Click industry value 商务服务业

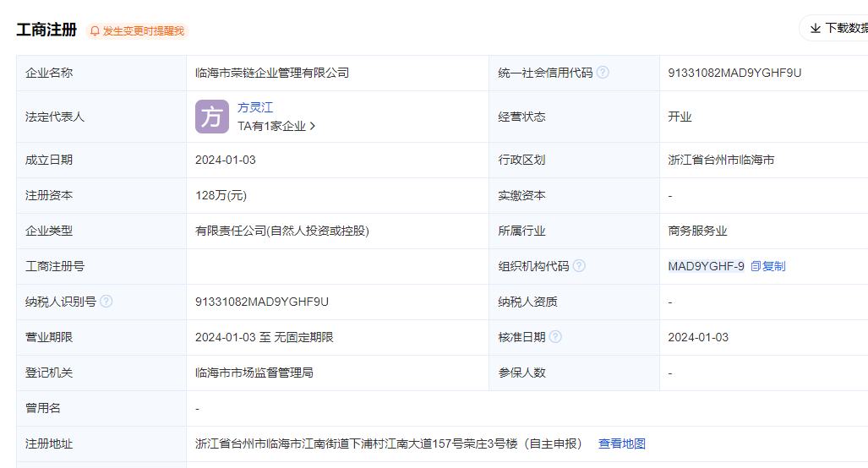click(697, 231)
